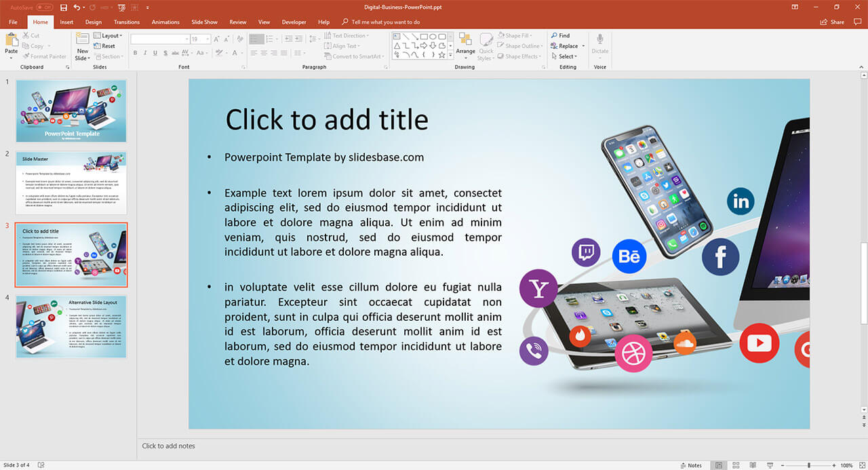Click the 'Click to add notes' area
Screen dimensions: 868x470
168,446
